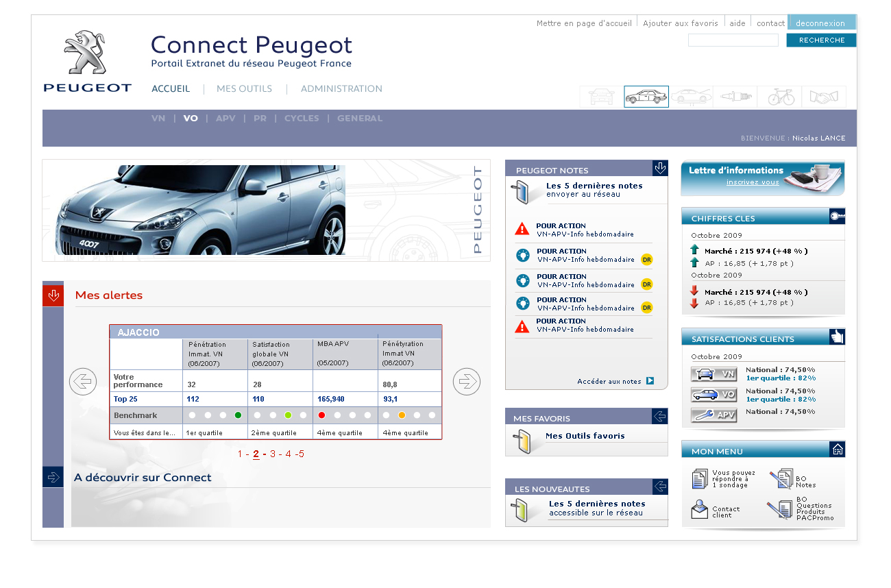Go to alert page 3
This screenshot has height=588, width=891.
273,454
